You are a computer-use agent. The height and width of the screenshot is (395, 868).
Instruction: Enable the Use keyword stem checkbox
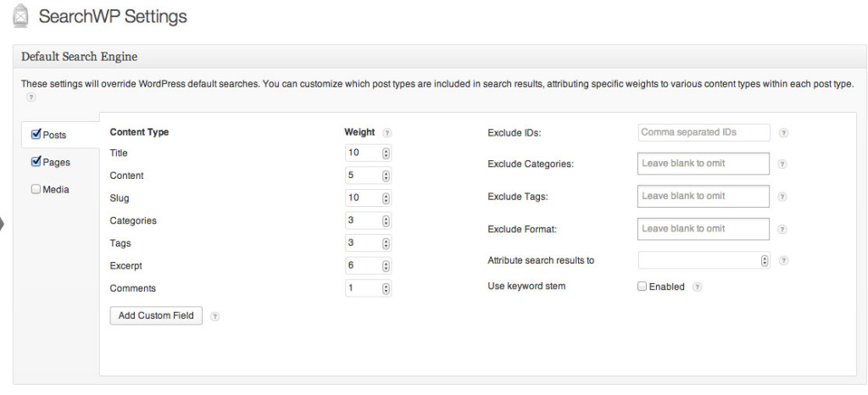[x=643, y=287]
